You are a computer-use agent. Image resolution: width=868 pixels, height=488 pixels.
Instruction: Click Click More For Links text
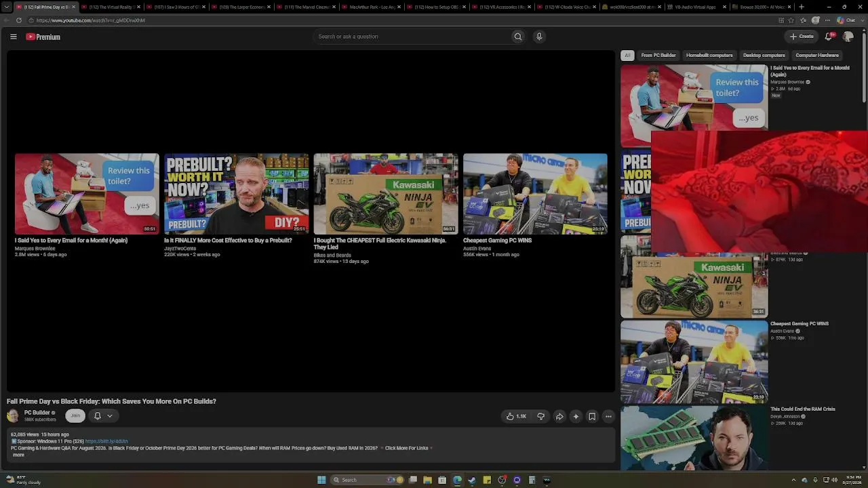pos(407,448)
